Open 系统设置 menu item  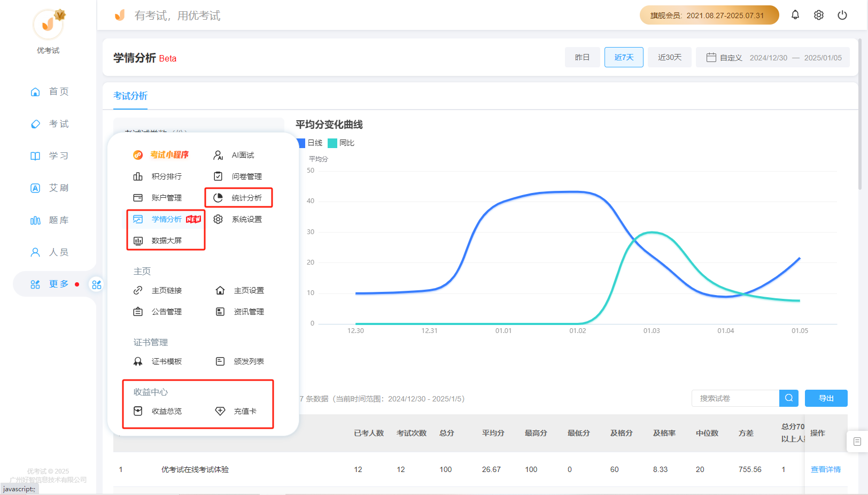click(237, 219)
